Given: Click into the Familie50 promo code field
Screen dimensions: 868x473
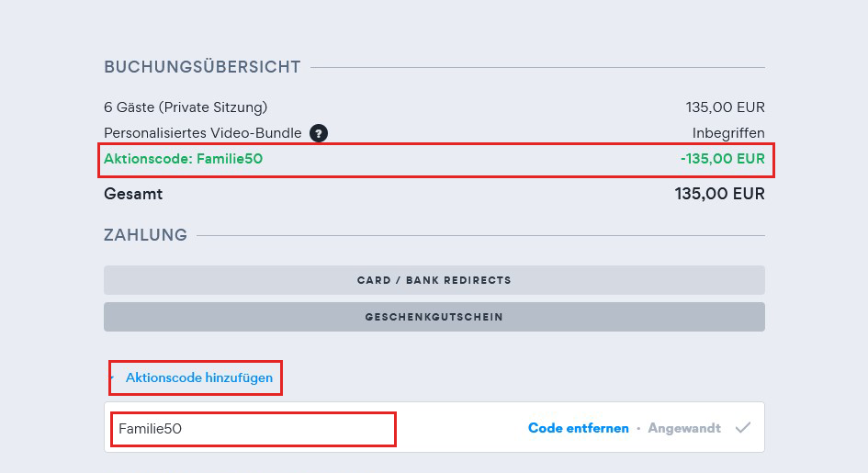Looking at the screenshot, I should click(253, 429).
